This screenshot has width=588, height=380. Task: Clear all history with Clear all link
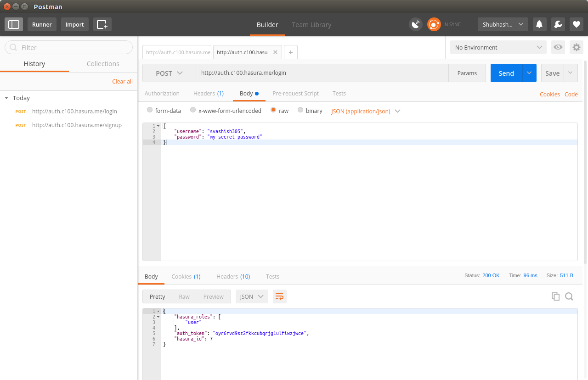[x=122, y=81]
